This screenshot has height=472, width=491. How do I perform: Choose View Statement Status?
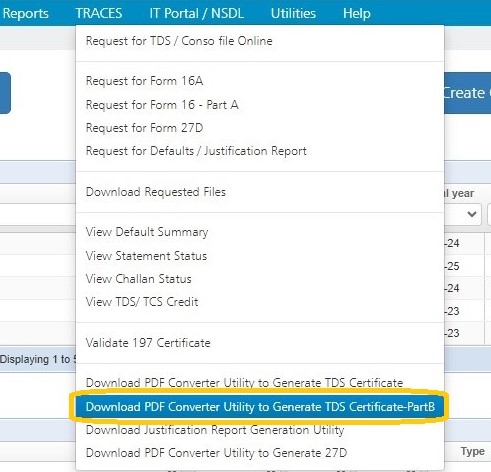[260, 256]
